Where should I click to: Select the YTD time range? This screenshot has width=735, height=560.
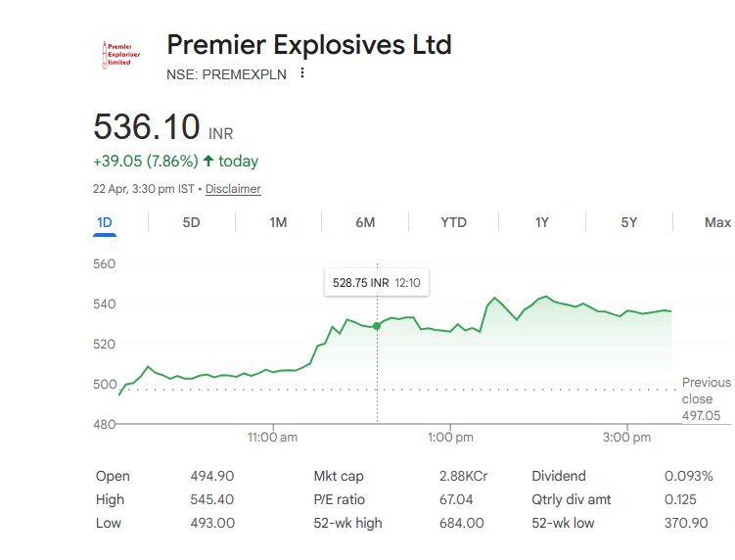pyautogui.click(x=453, y=222)
